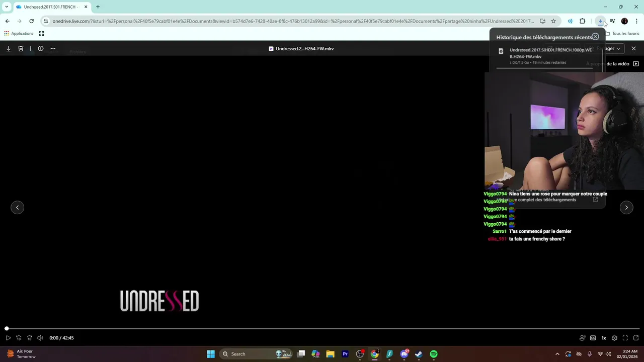
Task: Click the video seek bar
Action: [x=322, y=328]
